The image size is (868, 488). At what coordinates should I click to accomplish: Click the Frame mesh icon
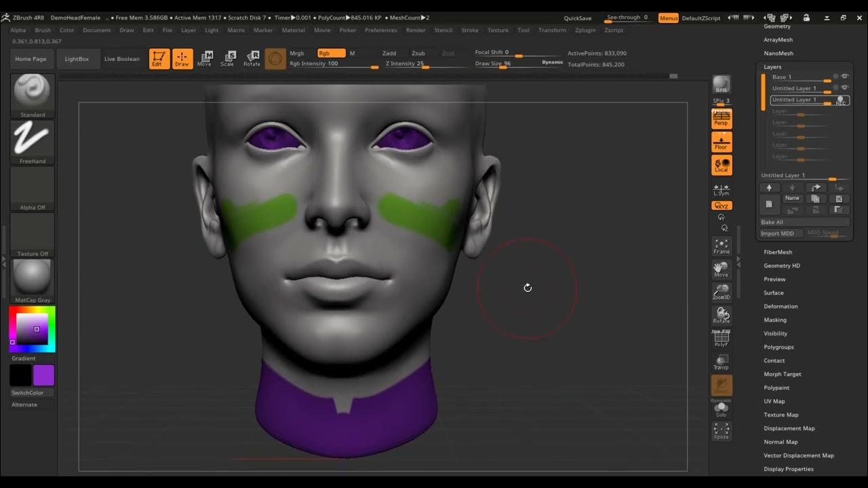pos(722,246)
